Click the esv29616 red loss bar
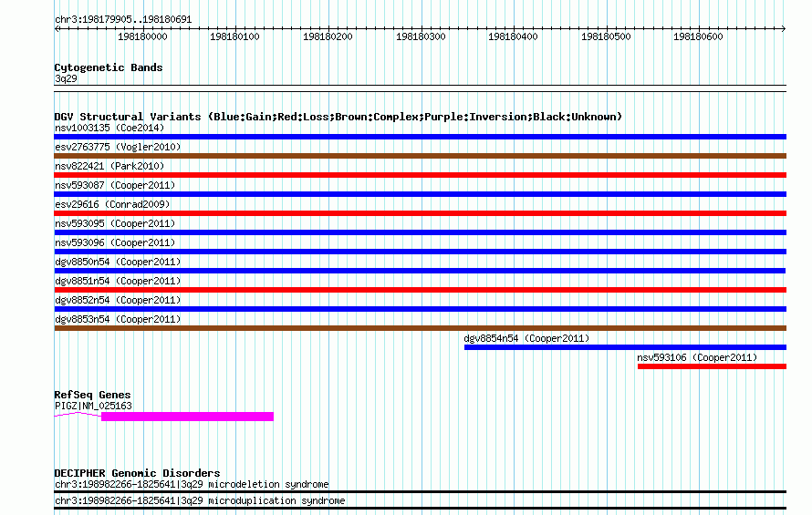 pos(420,213)
